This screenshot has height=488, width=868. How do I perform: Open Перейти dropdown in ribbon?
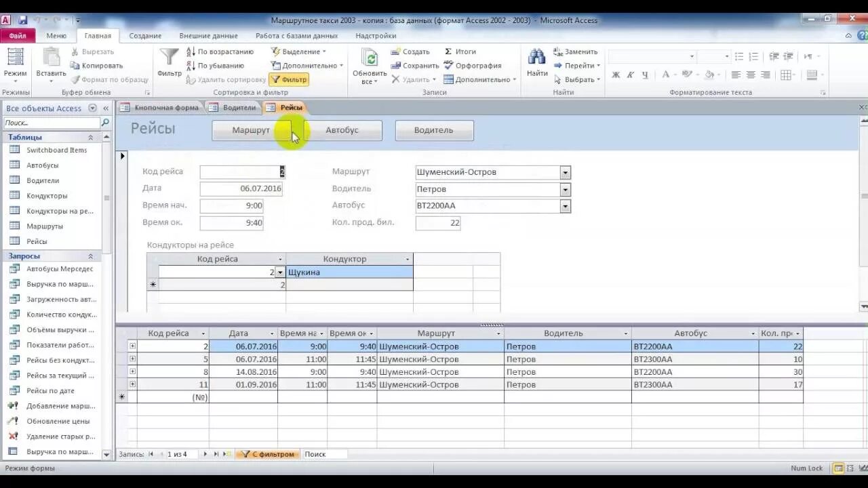576,66
